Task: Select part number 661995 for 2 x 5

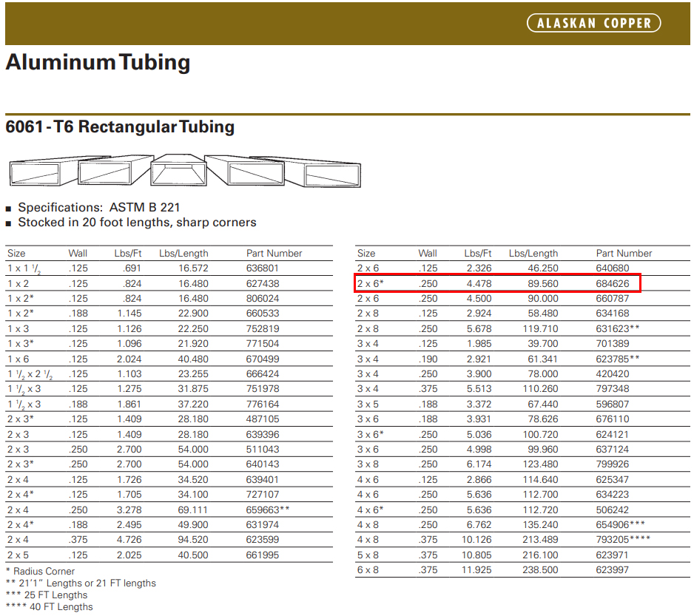Action: [x=263, y=555]
